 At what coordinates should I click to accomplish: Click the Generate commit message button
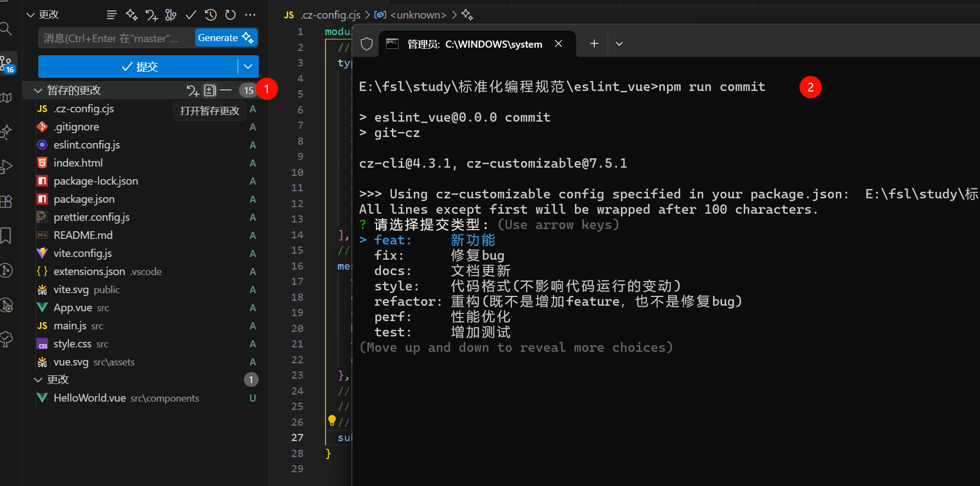click(225, 38)
